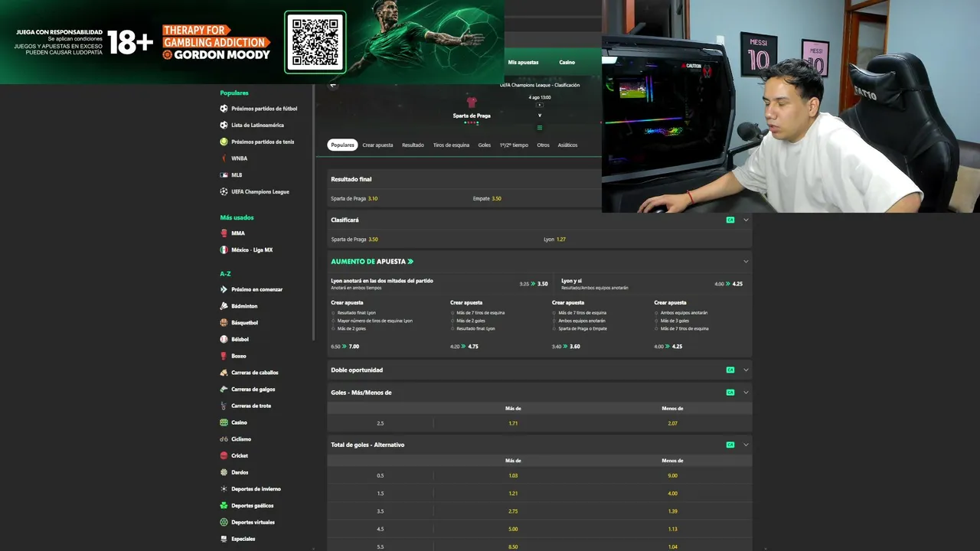Click the MLB logo icon

click(224, 175)
